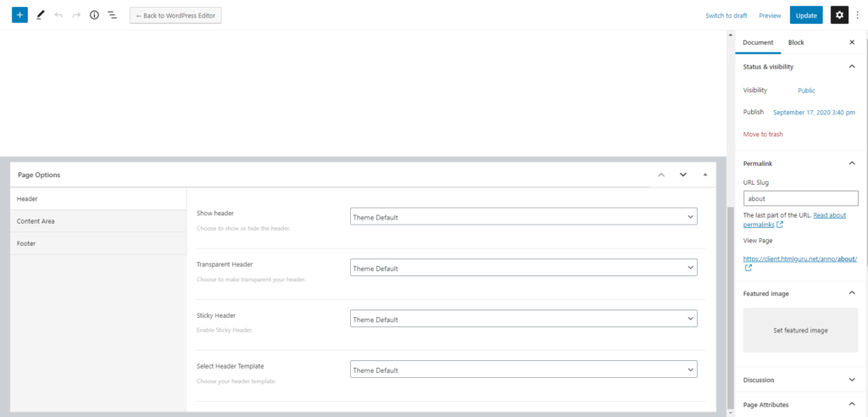The image size is (868, 417).
Task: Select the pencil Tools icon
Action: [x=40, y=15]
